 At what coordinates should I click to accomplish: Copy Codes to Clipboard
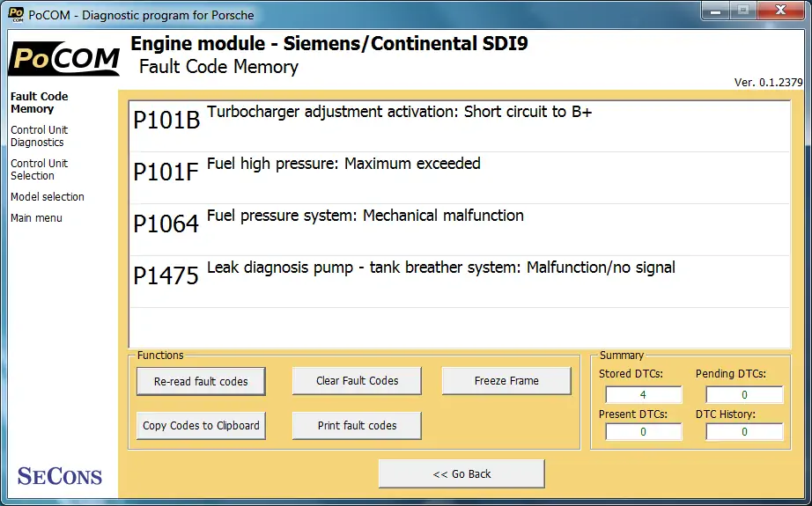pyautogui.click(x=201, y=425)
